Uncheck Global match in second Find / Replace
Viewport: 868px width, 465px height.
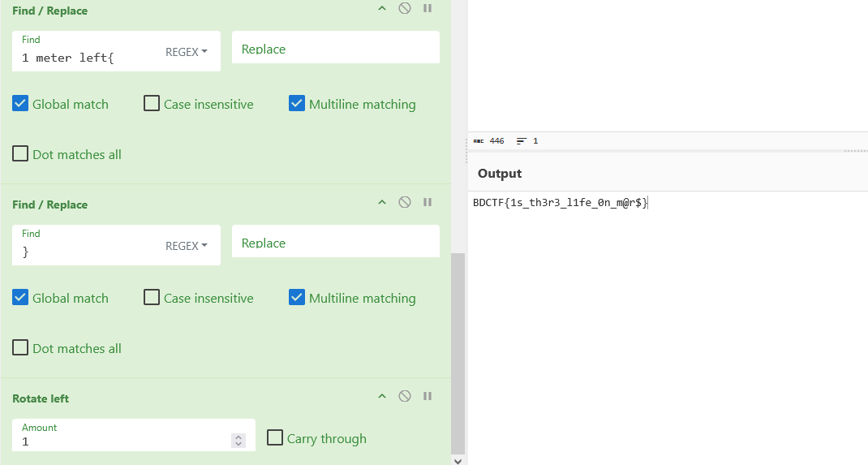point(20,297)
